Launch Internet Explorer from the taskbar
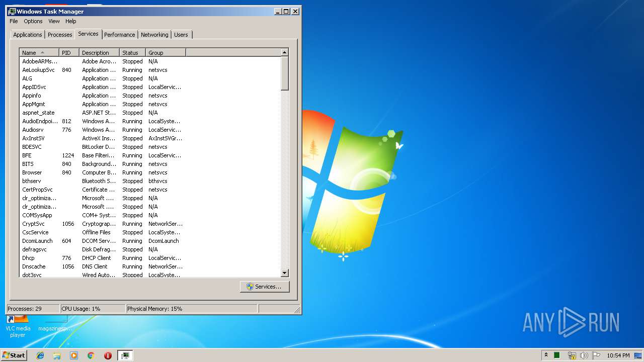 coord(40,355)
